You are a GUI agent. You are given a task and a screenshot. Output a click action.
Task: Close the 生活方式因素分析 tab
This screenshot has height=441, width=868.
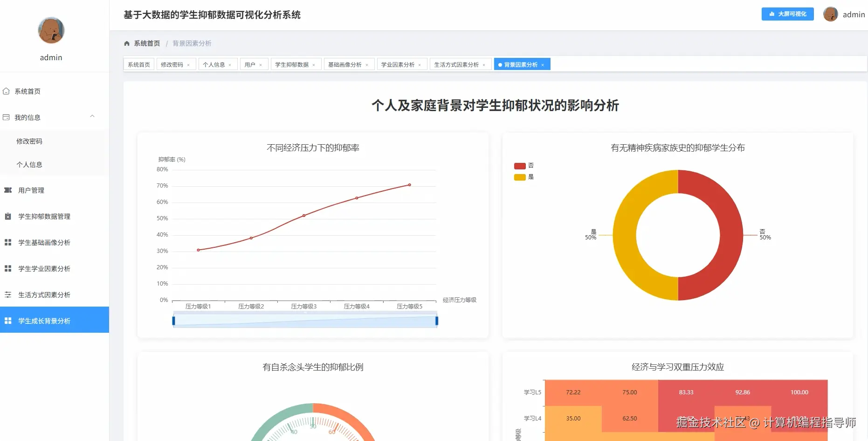coord(484,65)
